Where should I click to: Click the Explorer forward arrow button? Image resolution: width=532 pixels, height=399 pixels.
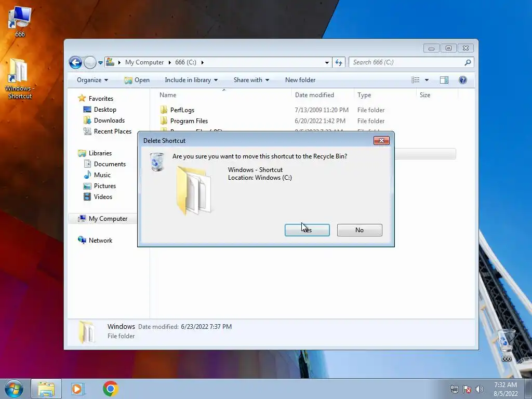[x=90, y=62]
